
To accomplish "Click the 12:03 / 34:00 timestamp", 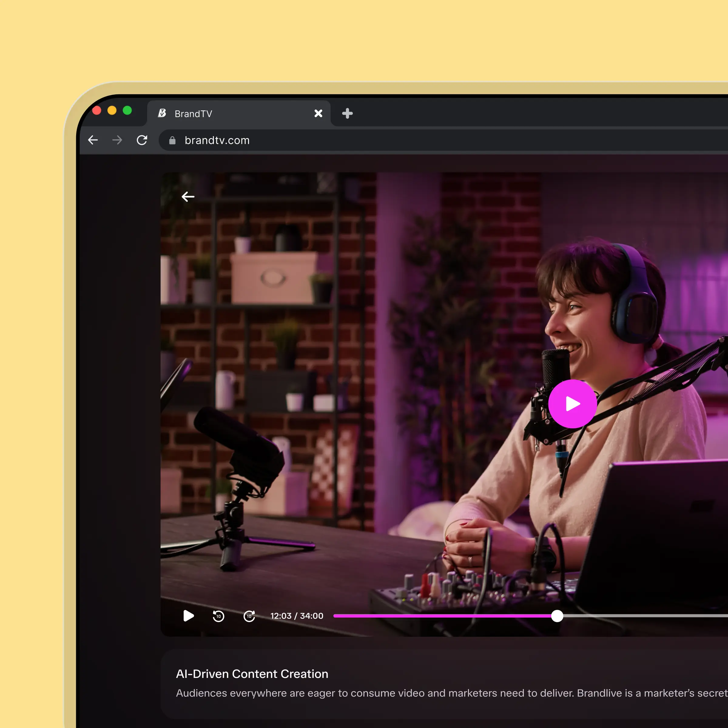I will click(297, 616).
